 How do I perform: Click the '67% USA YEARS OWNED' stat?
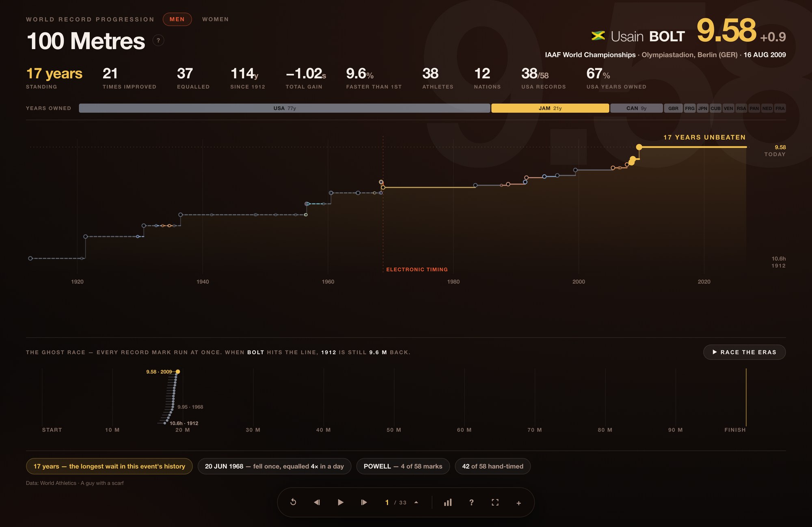coord(616,78)
